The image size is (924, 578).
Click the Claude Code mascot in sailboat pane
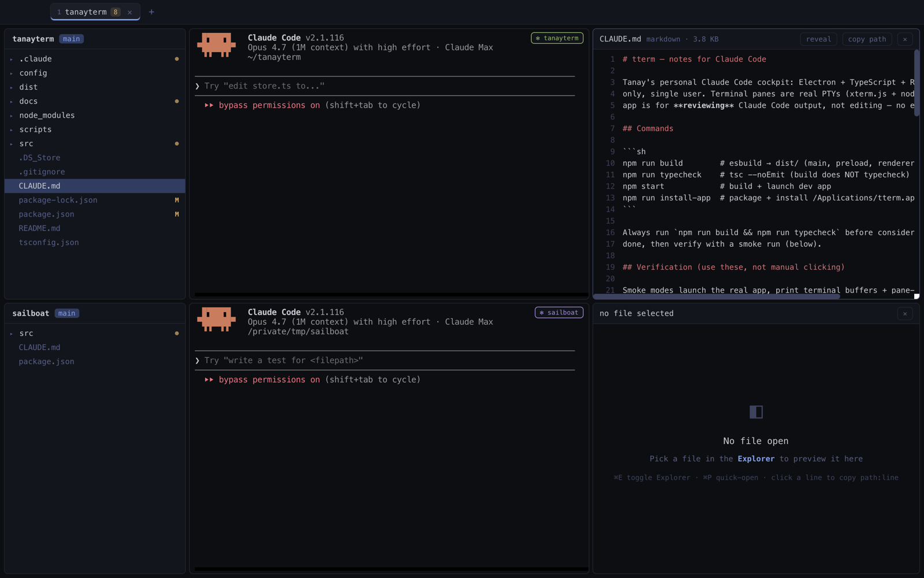point(217,320)
